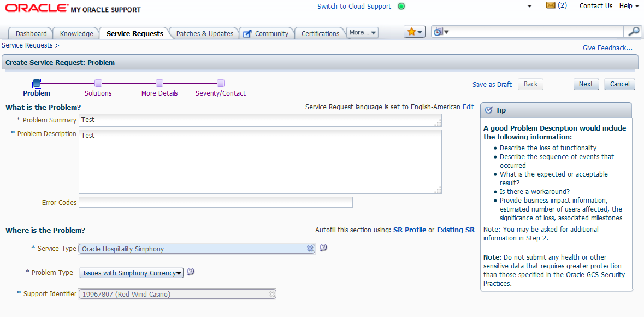Open the Certifications tab
This screenshot has width=644, height=317.
320,34
